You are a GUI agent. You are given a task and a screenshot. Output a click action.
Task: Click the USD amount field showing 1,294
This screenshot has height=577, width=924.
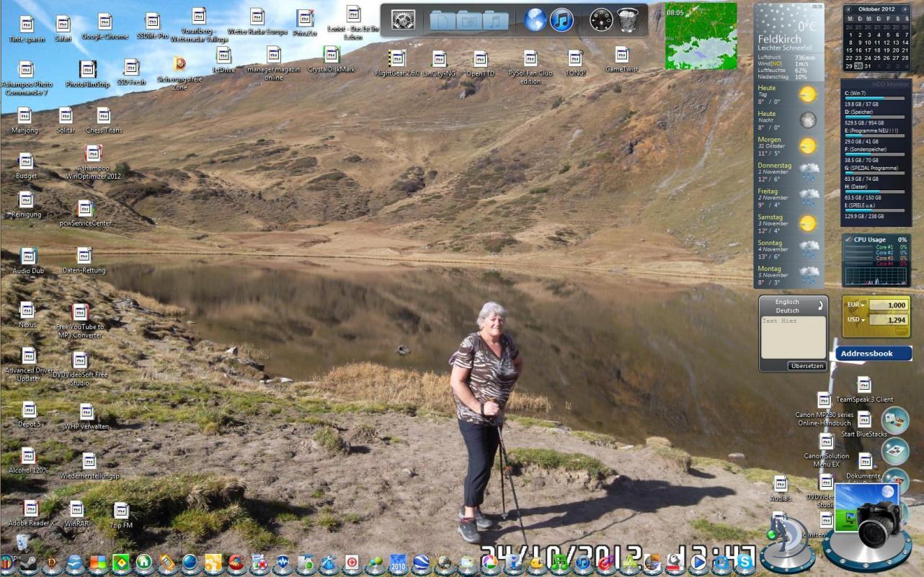pos(888,320)
